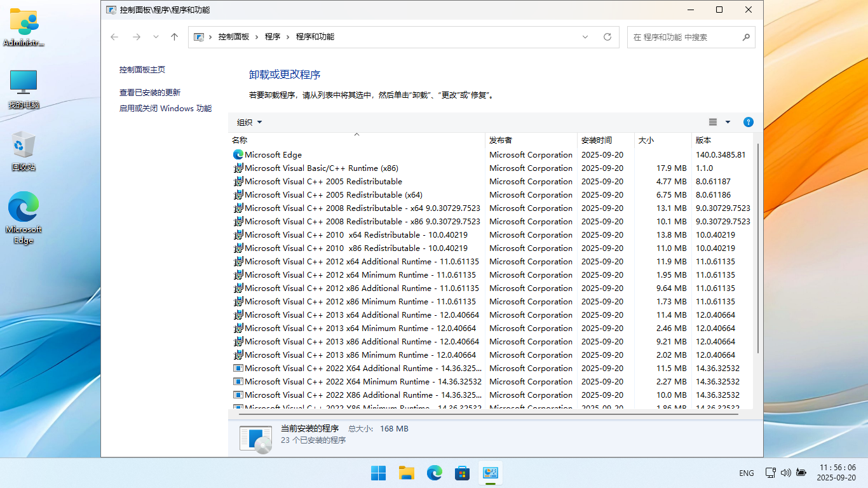The image size is (868, 488).
Task: Select Visual C++ 2012 x64 Additional Runtime row
Action: click(491, 261)
